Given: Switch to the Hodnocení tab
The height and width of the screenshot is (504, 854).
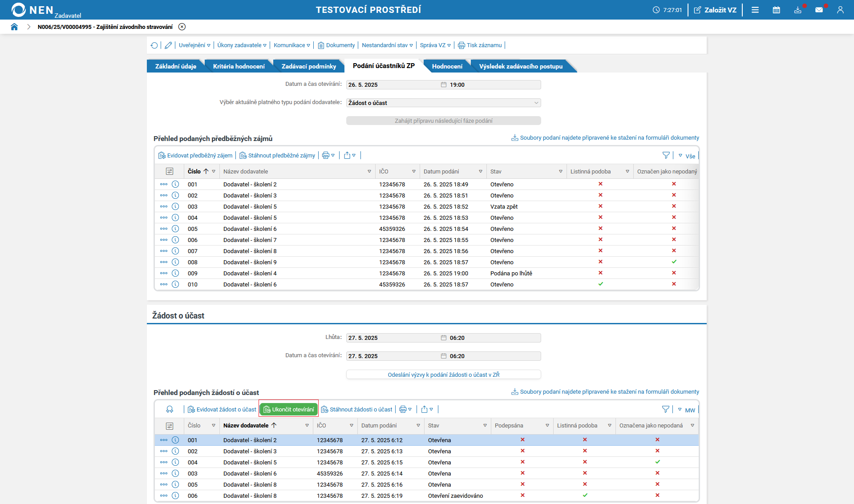Looking at the screenshot, I should coord(447,66).
